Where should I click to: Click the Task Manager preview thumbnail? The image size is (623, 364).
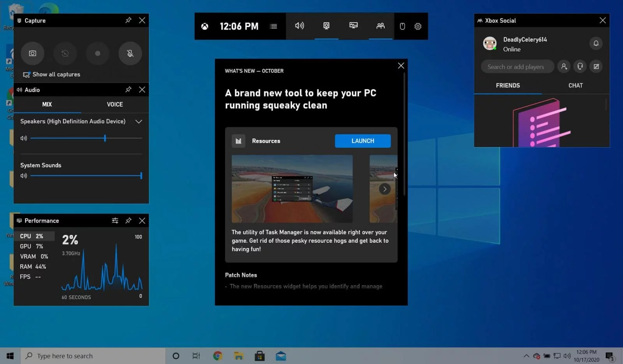(x=292, y=189)
